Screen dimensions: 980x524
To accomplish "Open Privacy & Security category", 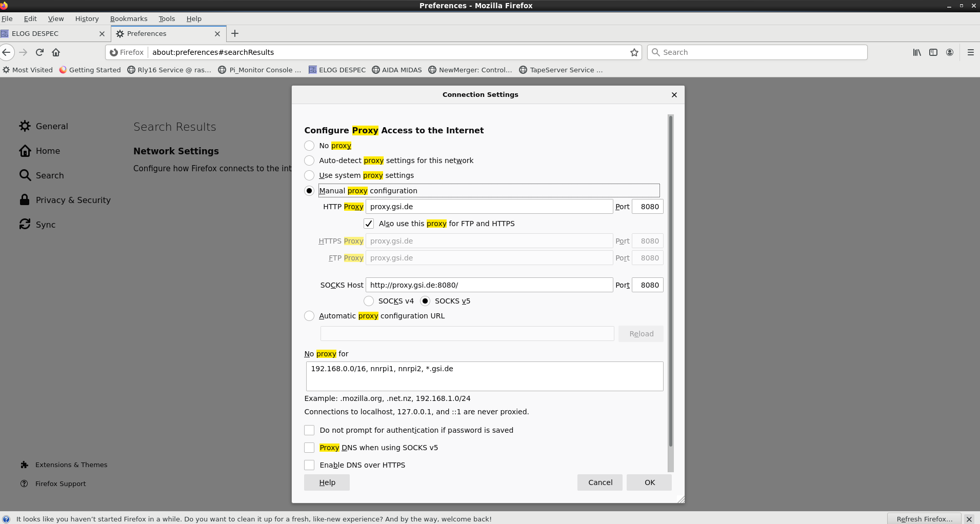I will 65,200.
